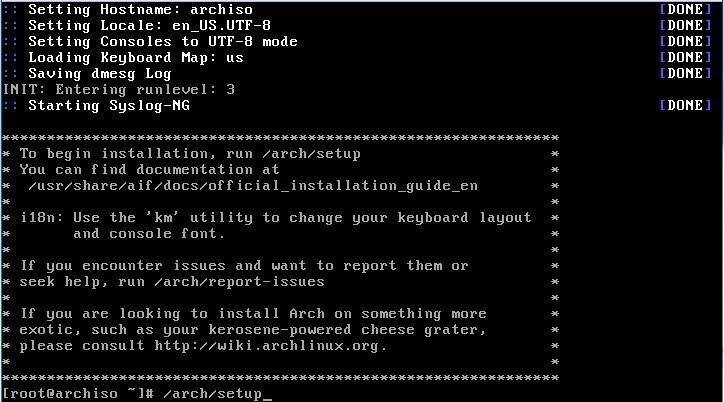Click the http://wiki.archlinux.org URL text
The width and height of the screenshot is (724, 402).
point(268,345)
